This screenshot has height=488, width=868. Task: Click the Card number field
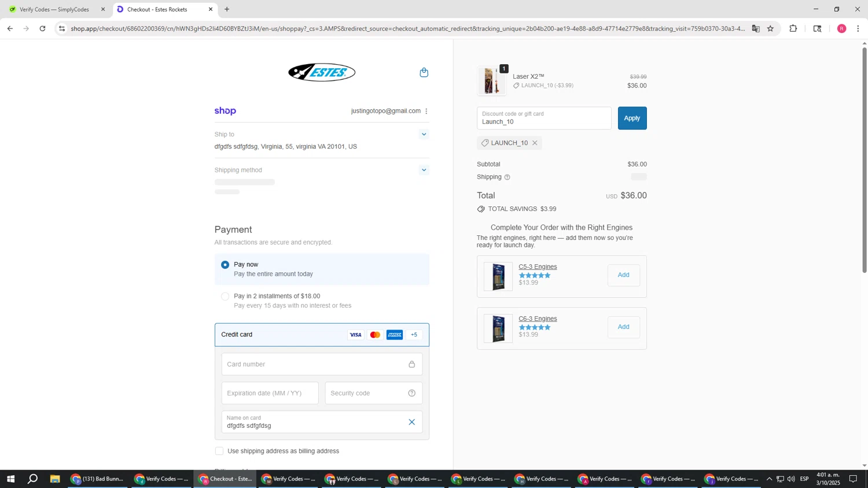pos(322,364)
